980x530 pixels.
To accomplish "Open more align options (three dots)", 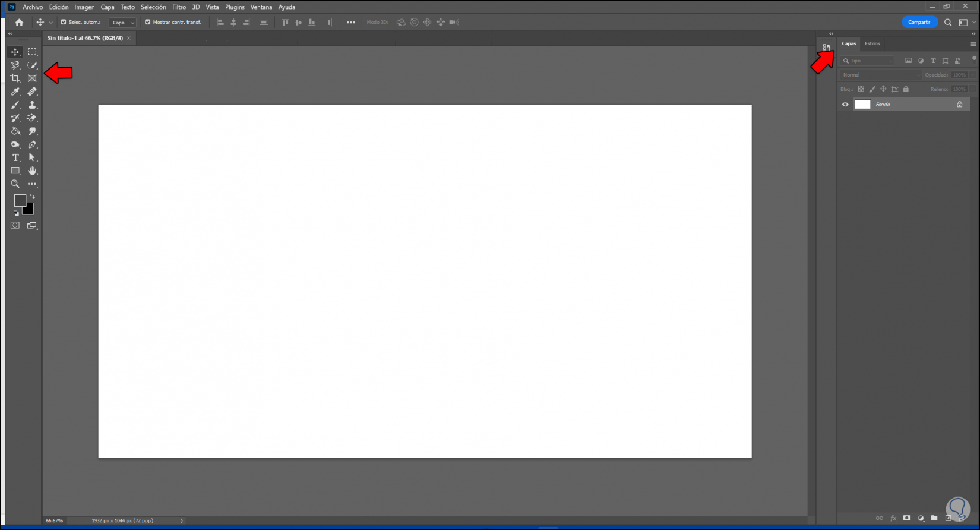I will tap(351, 22).
